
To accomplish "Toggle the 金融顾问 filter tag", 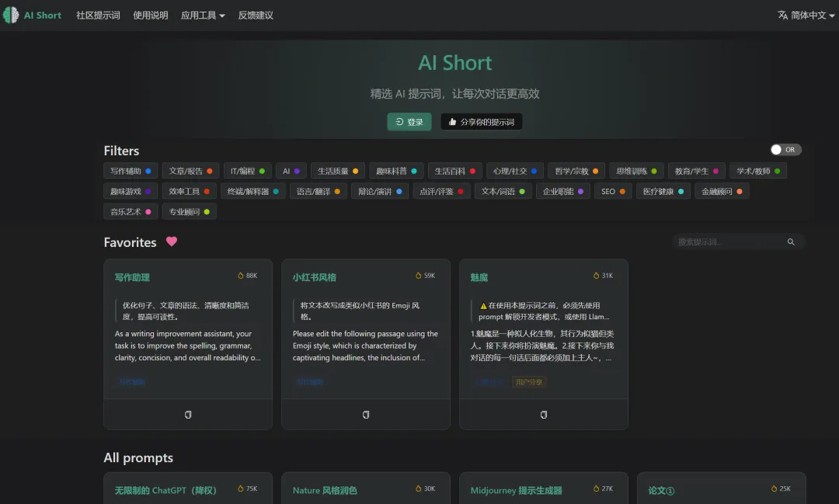I will (722, 192).
